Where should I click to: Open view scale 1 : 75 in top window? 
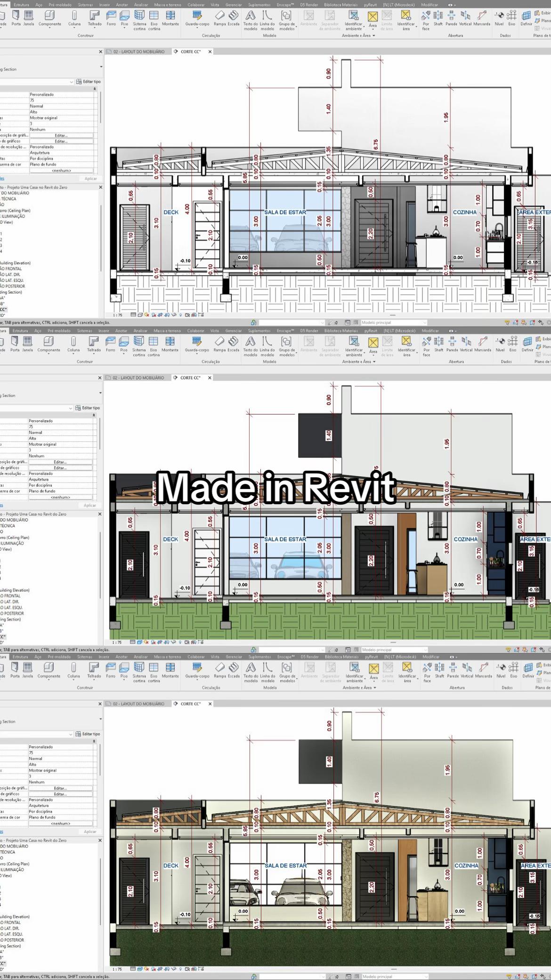click(118, 315)
